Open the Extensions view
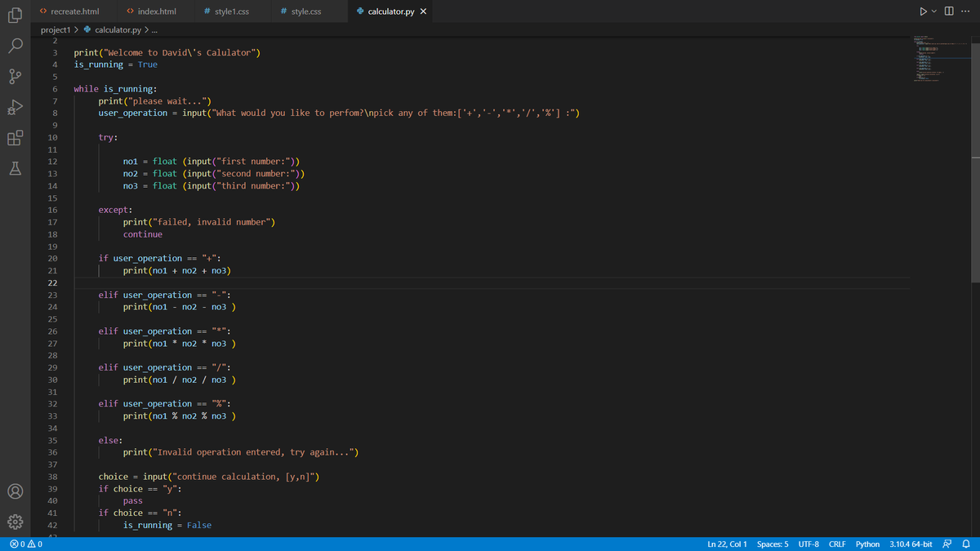The image size is (980, 551). pos(15,138)
